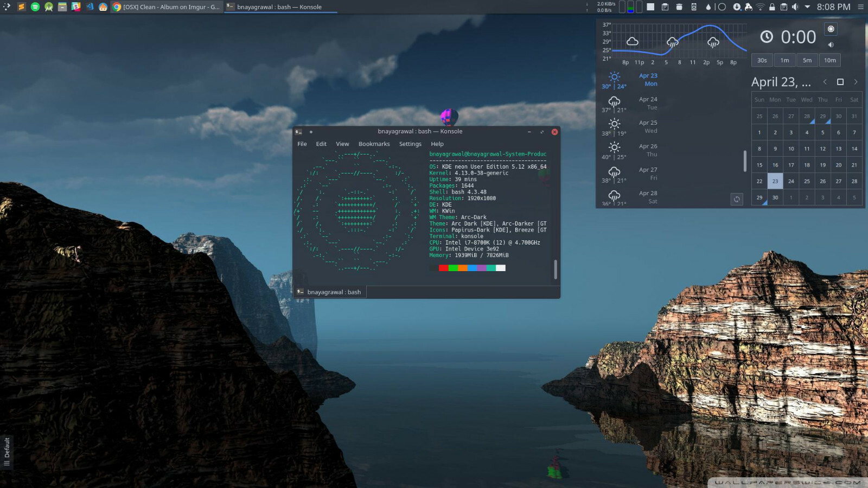This screenshot has width=868, height=488.
Task: Click the circle icon beside the drop
Action: point(721,7)
